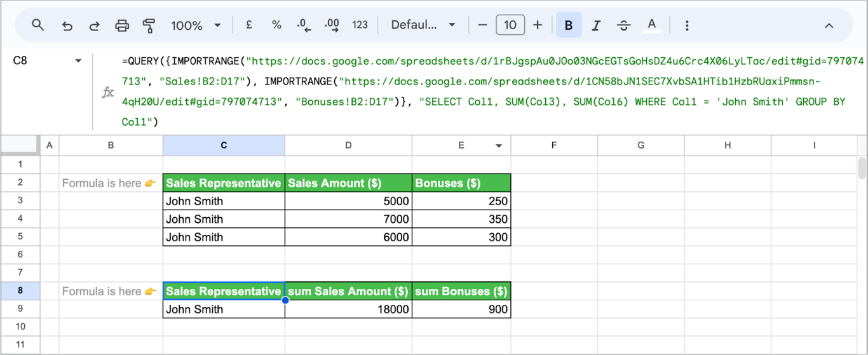Click the 'sum Sales Amount ($)' header cell
This screenshot has width=868, height=355.
348,291
